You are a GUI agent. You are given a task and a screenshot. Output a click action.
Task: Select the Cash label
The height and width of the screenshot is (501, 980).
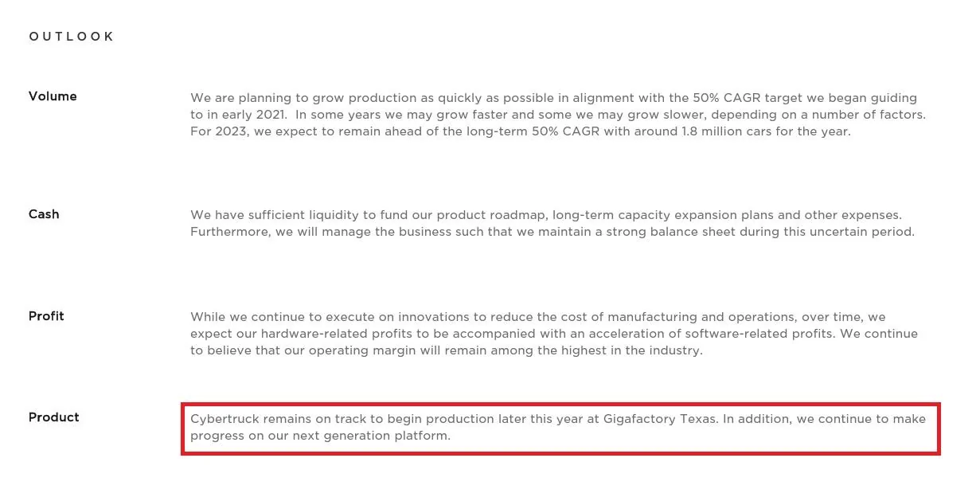(44, 214)
